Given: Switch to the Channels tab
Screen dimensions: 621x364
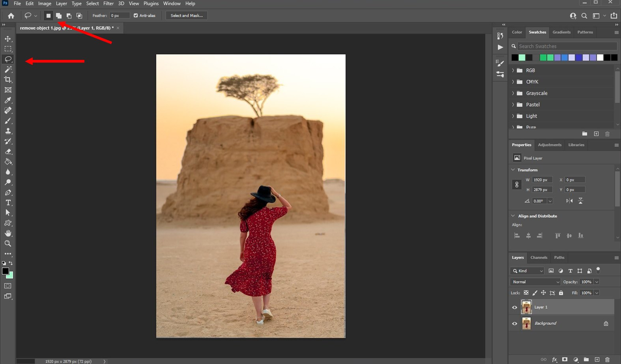Looking at the screenshot, I should coord(539,257).
